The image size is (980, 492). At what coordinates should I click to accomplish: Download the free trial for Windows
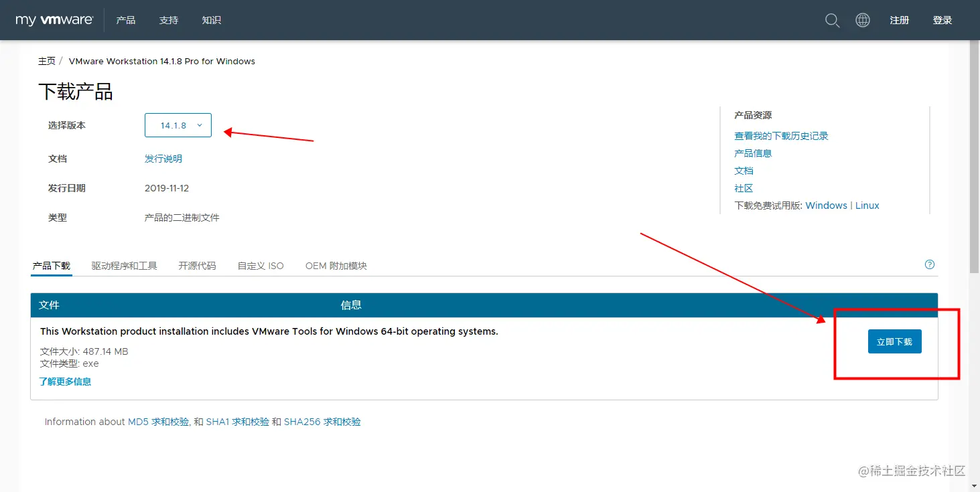[826, 206]
